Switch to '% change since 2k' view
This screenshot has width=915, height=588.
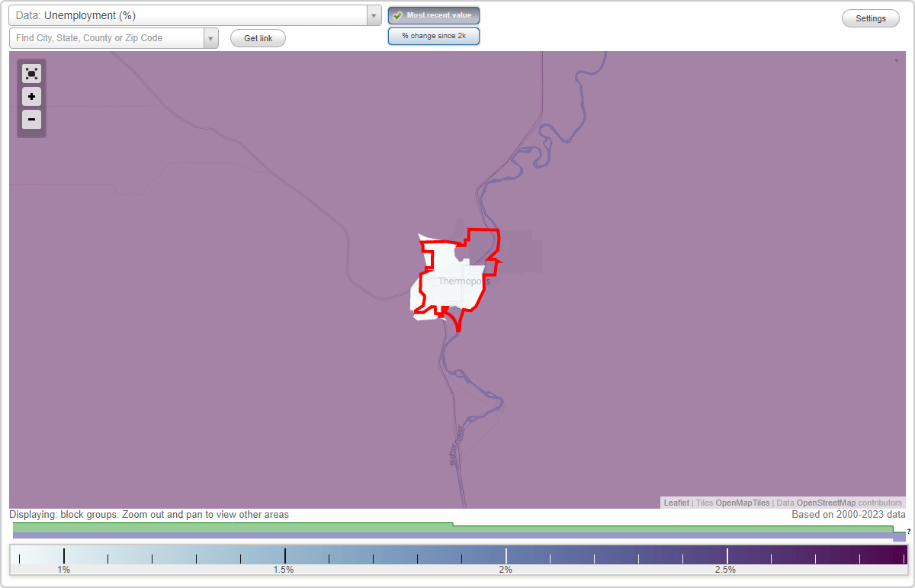[x=434, y=35]
